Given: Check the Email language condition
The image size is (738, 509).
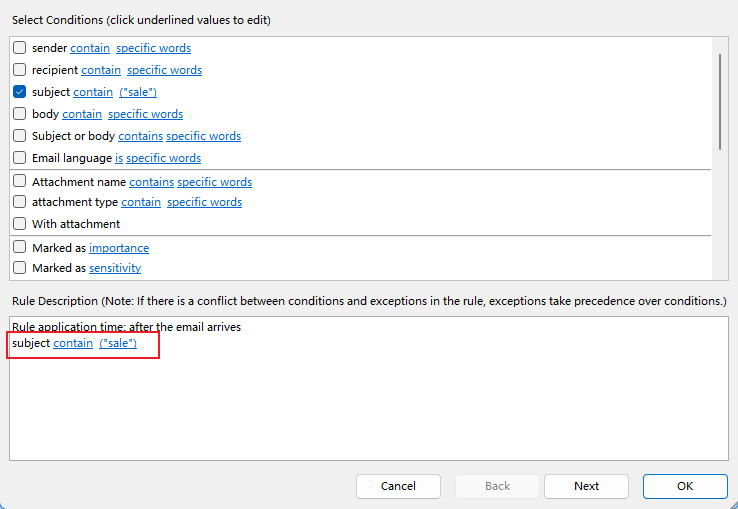Looking at the screenshot, I should click(x=19, y=158).
